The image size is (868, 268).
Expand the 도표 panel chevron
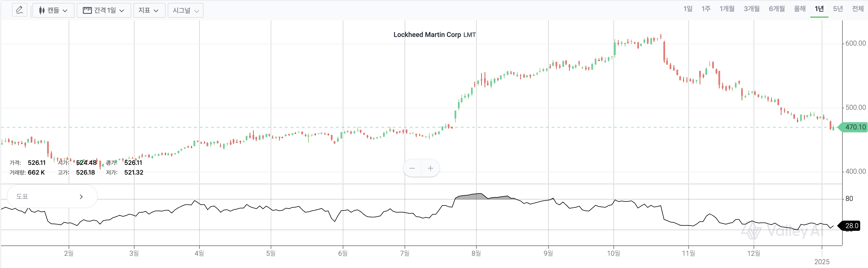pyautogui.click(x=81, y=197)
